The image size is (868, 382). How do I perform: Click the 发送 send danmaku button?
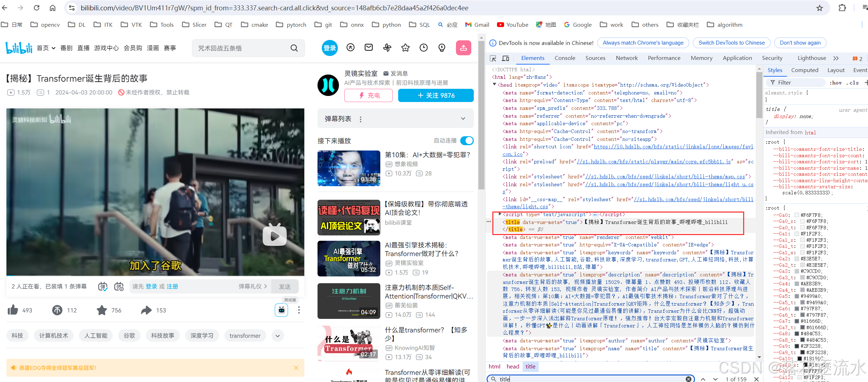pyautogui.click(x=284, y=286)
